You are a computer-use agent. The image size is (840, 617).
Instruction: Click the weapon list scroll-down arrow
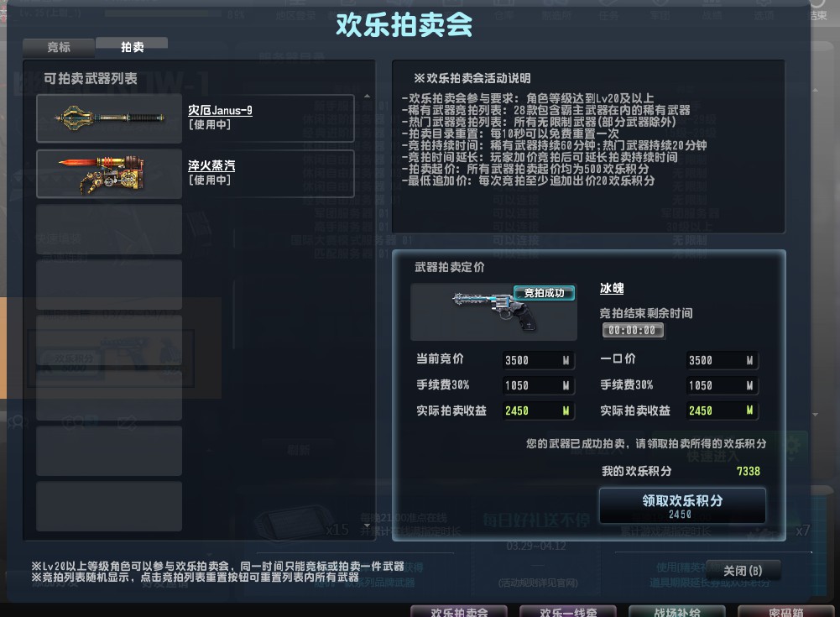[367, 525]
